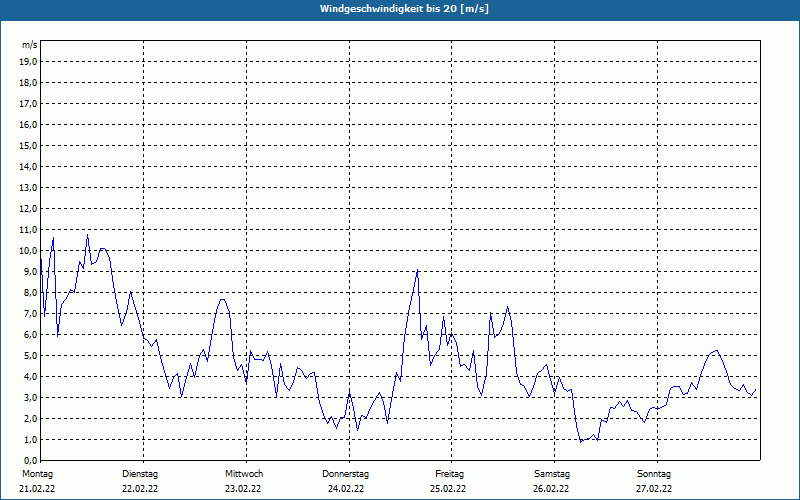Image resolution: width=800 pixels, height=500 pixels.
Task: Select the 14,0 y-axis value
Action: coord(29,166)
